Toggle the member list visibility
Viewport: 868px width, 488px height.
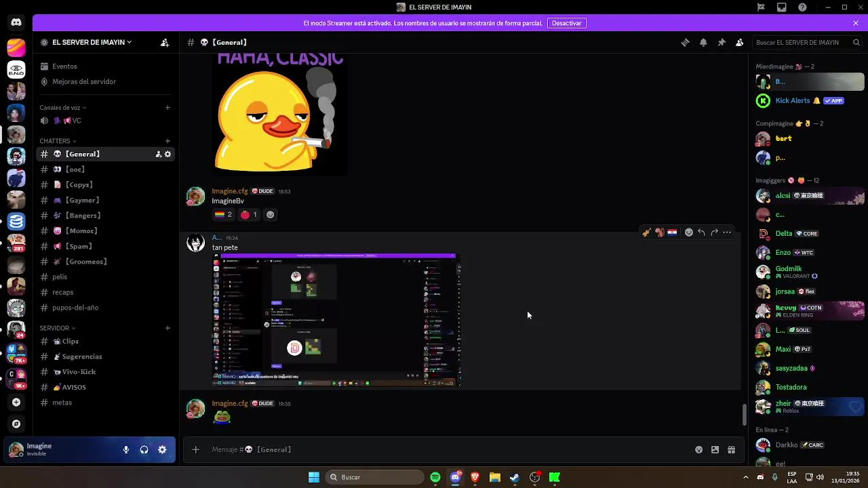[740, 42]
